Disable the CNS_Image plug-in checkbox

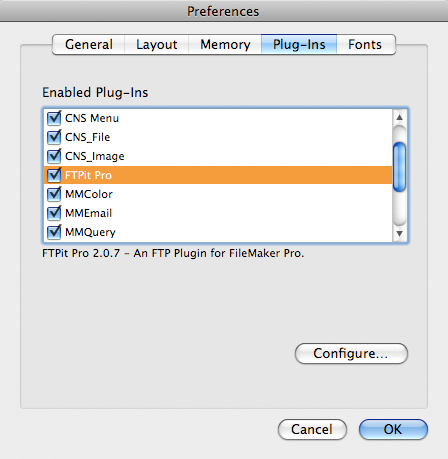tap(54, 156)
